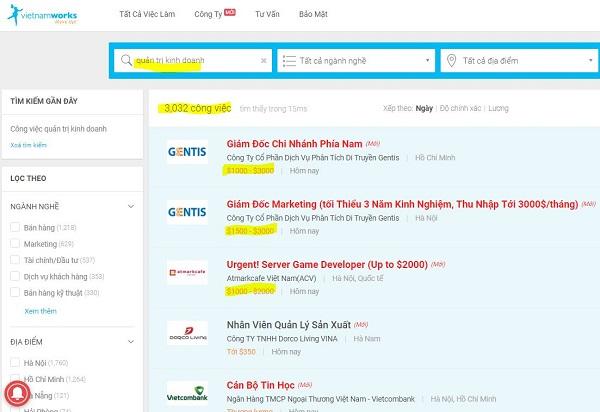
Task: Open the Giám Đốc Marketing job
Action: tap(402, 204)
